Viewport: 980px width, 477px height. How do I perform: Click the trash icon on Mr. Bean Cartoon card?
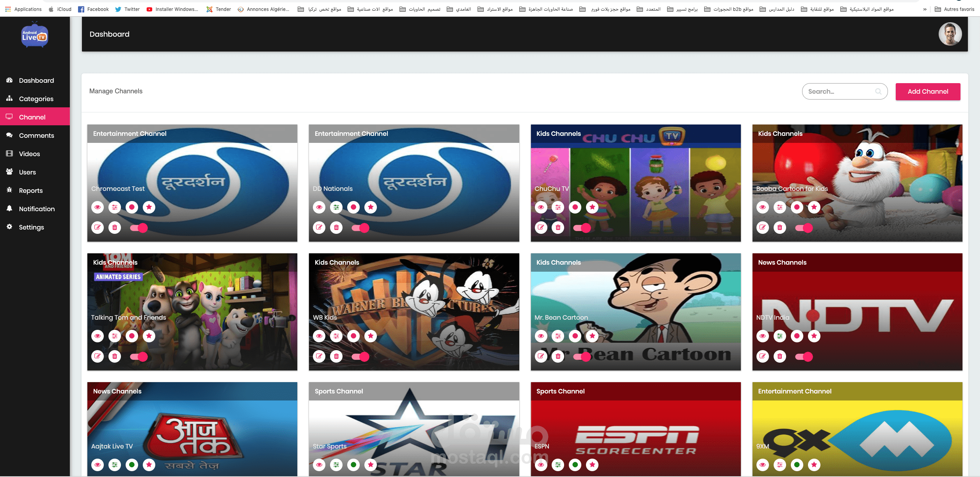pyautogui.click(x=558, y=356)
